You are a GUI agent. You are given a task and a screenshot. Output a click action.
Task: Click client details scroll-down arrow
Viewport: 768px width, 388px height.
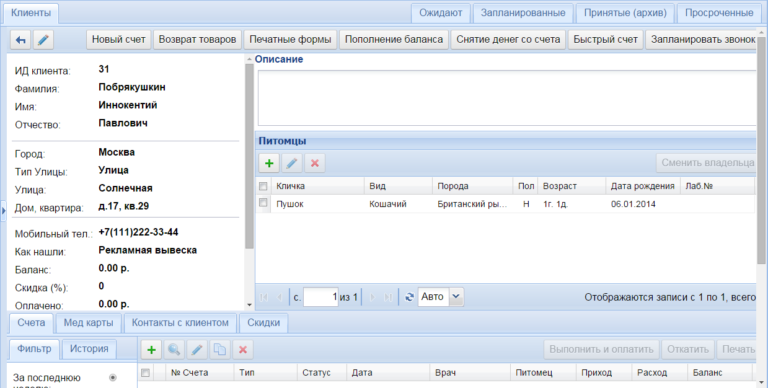tap(249, 305)
